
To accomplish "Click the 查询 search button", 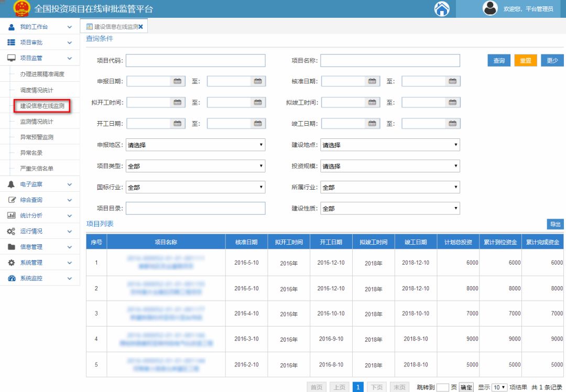I will [499, 61].
